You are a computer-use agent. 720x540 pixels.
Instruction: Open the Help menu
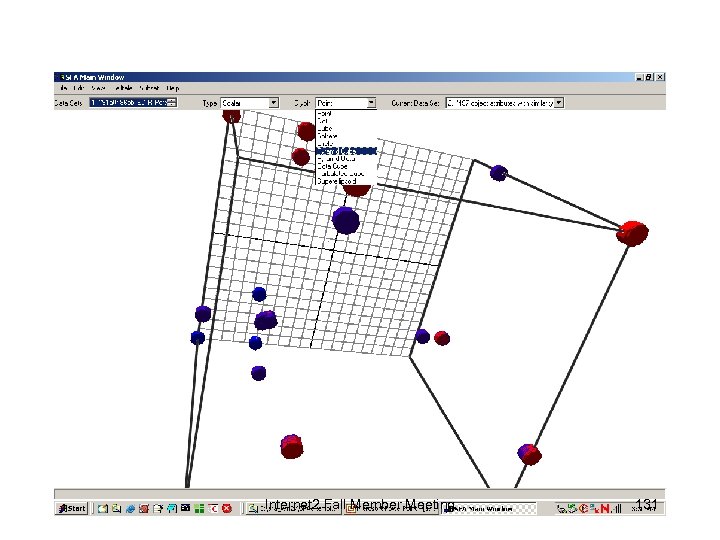tap(173, 88)
